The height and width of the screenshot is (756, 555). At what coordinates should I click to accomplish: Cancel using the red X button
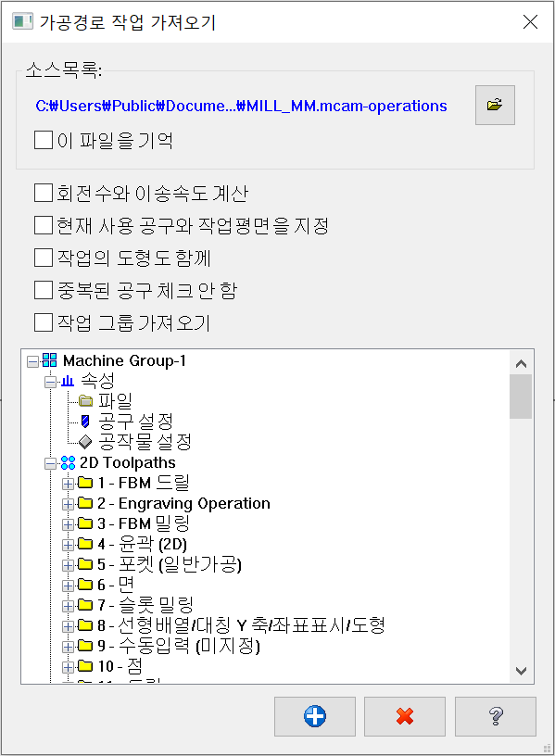click(x=405, y=716)
